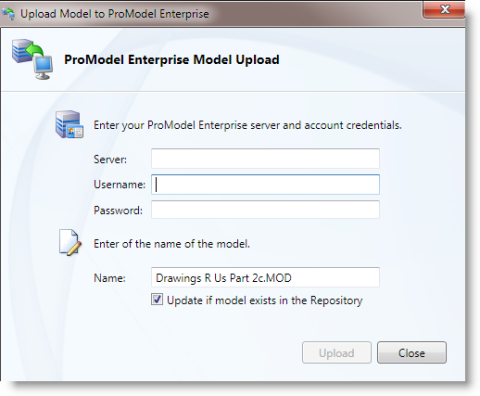Click the Name field with Drawings R Us Part 2c.MOD
The image size is (480, 396).
pyautogui.click(x=265, y=277)
